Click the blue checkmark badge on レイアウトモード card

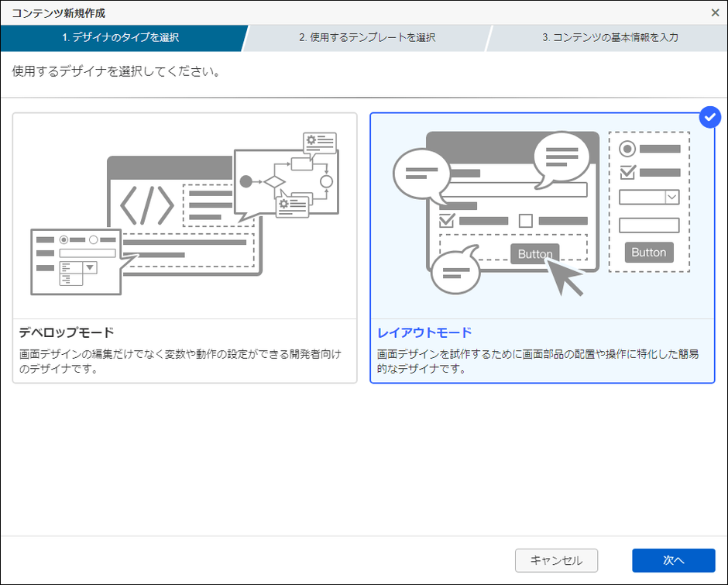pos(709,117)
